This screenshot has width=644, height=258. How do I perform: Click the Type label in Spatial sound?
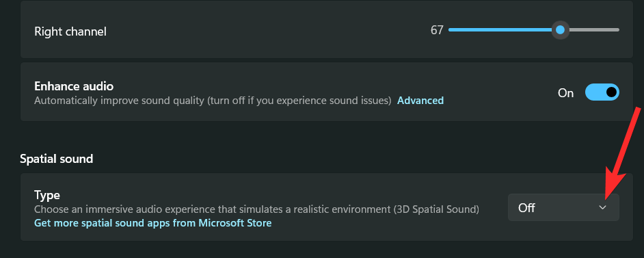[46, 195]
